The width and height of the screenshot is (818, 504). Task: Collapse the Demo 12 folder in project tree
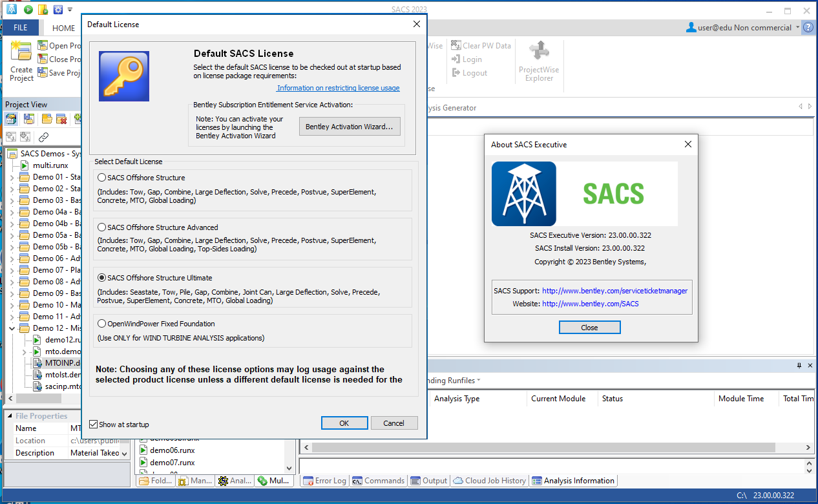click(x=12, y=328)
